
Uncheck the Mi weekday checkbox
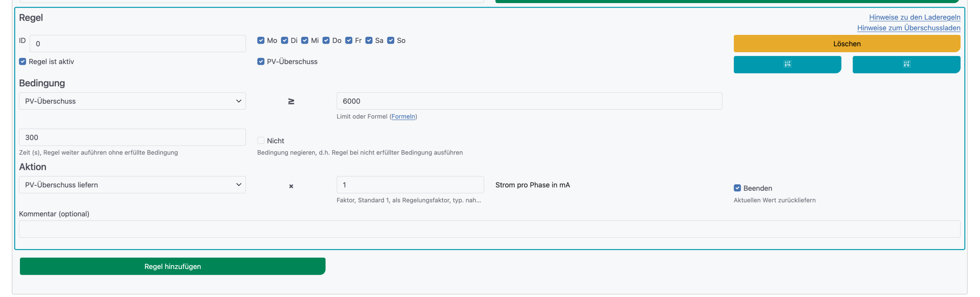[x=305, y=41]
